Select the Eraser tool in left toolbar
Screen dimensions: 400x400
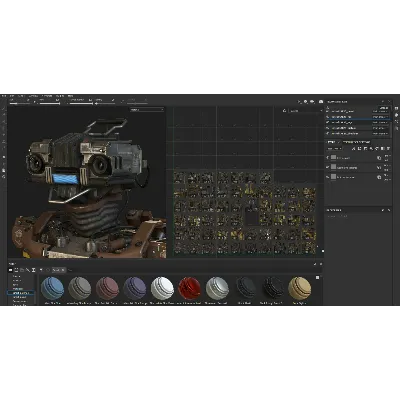[3, 114]
